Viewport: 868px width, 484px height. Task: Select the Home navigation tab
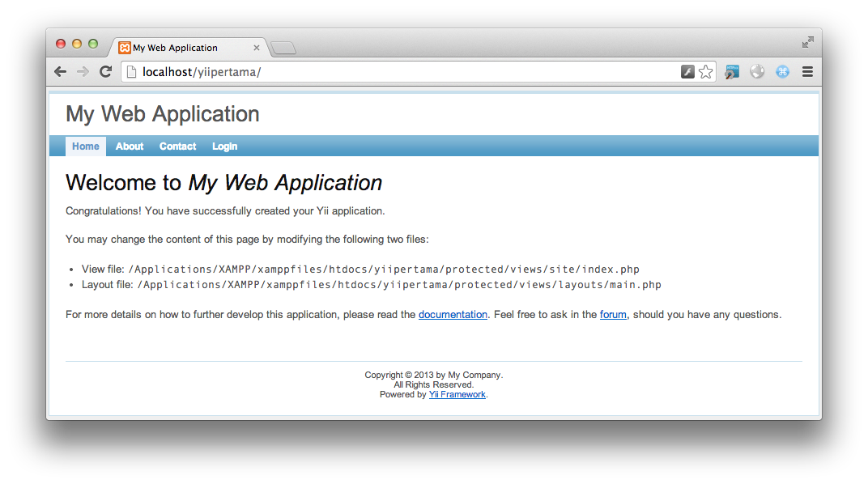pyautogui.click(x=86, y=146)
